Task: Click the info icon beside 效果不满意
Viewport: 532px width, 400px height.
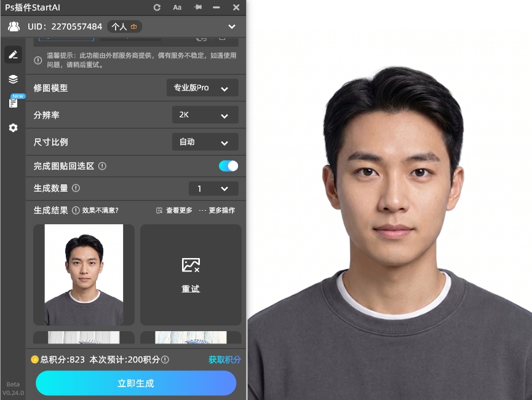Action: [x=76, y=210]
